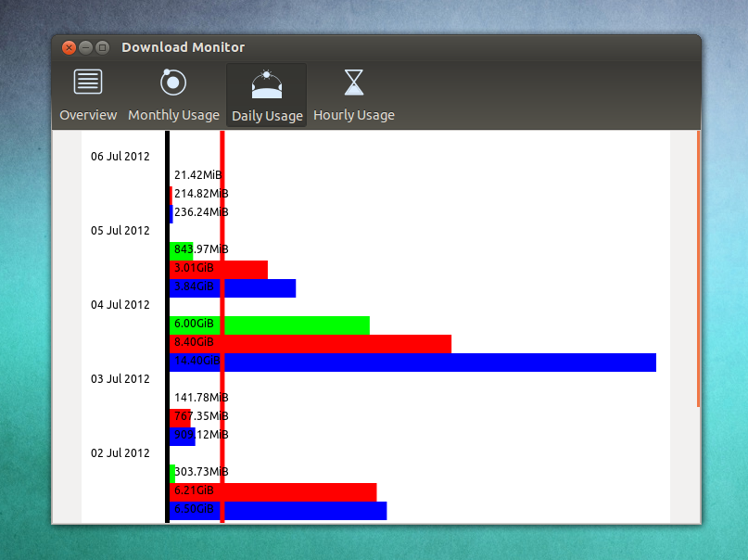Image resolution: width=748 pixels, height=560 pixels.
Task: Switch to the Daily Usage tab label
Action: 267,116
